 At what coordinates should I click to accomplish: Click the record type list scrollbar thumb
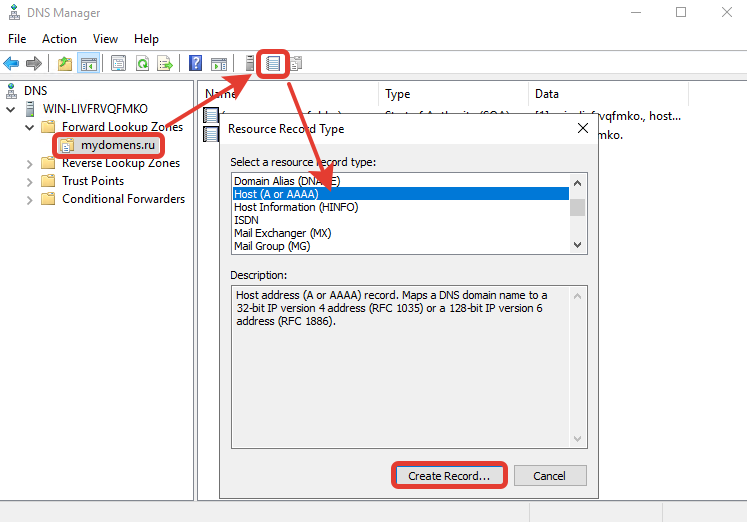click(577, 208)
